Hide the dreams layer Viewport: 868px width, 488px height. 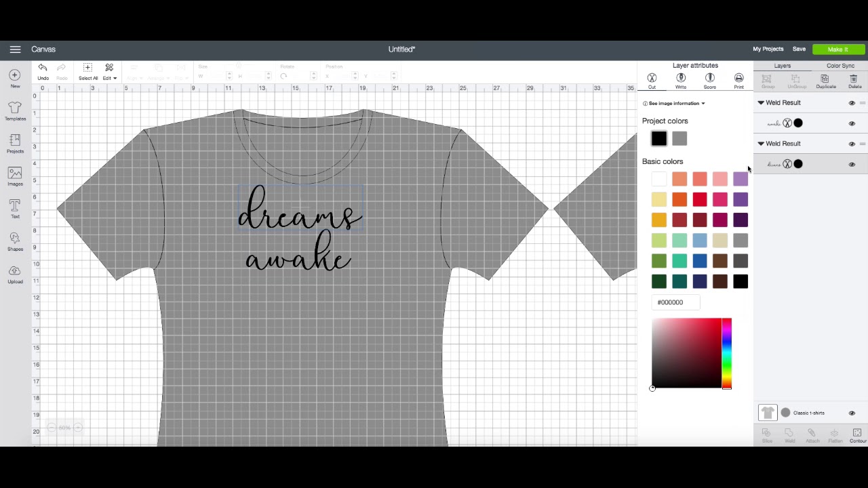pos(852,164)
